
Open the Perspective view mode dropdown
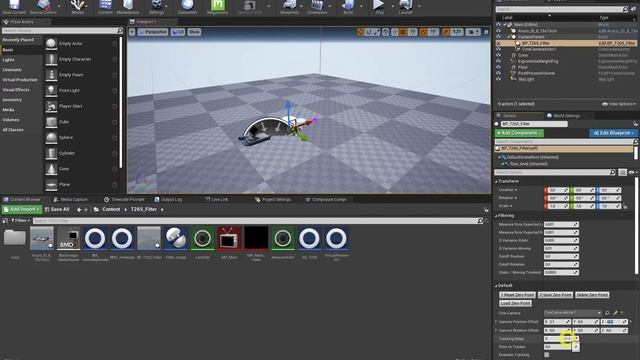click(x=153, y=32)
